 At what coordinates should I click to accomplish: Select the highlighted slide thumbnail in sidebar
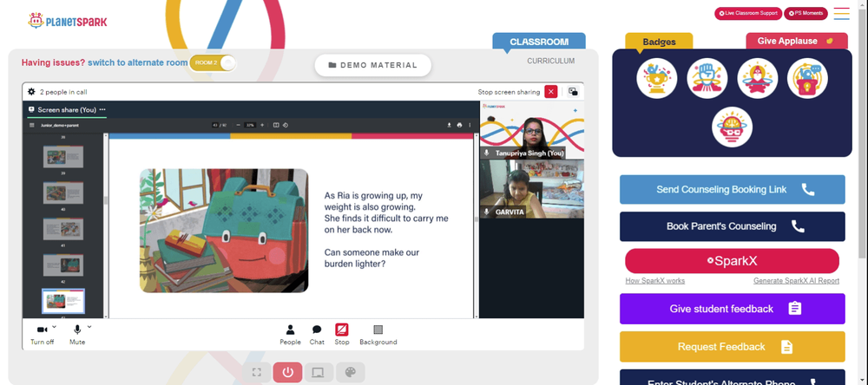pos(63,301)
